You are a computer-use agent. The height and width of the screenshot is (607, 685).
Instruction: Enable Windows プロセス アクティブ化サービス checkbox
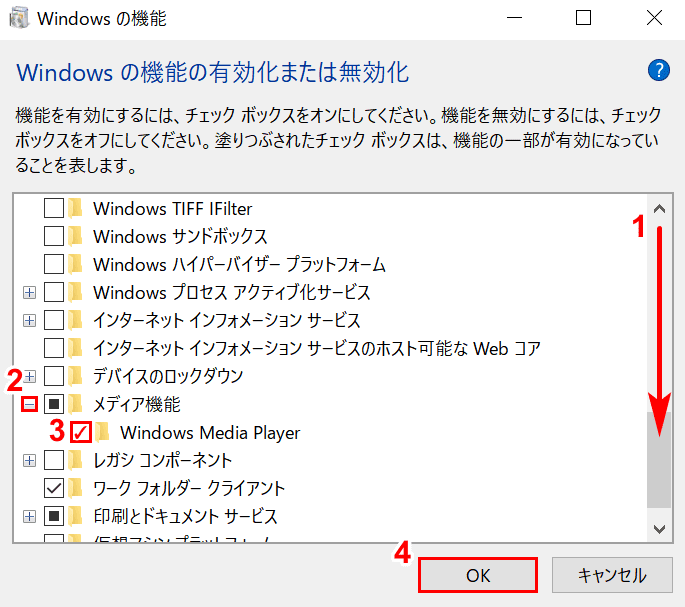(54, 292)
